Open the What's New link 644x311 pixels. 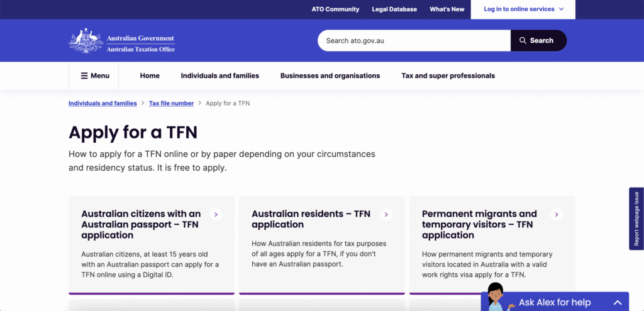coord(447,9)
